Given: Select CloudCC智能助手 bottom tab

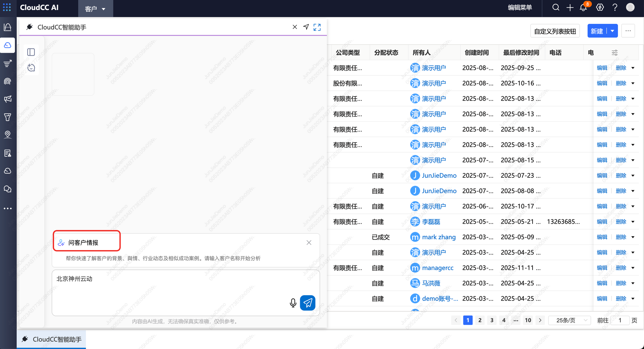Looking at the screenshot, I should click(x=52, y=339).
